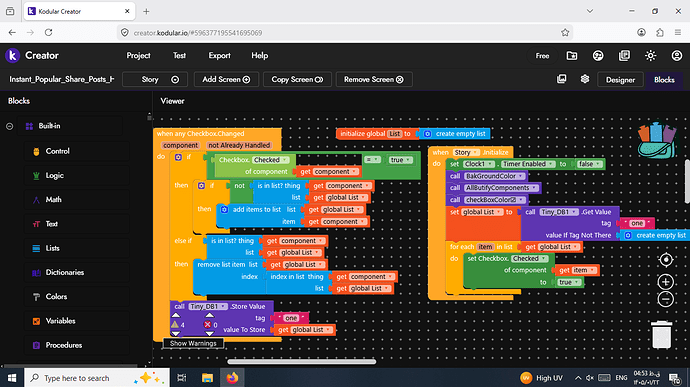Viewport: 690px width, 387px height.
Task: Open the Timer Enabled property dropdown
Action: pos(528,164)
